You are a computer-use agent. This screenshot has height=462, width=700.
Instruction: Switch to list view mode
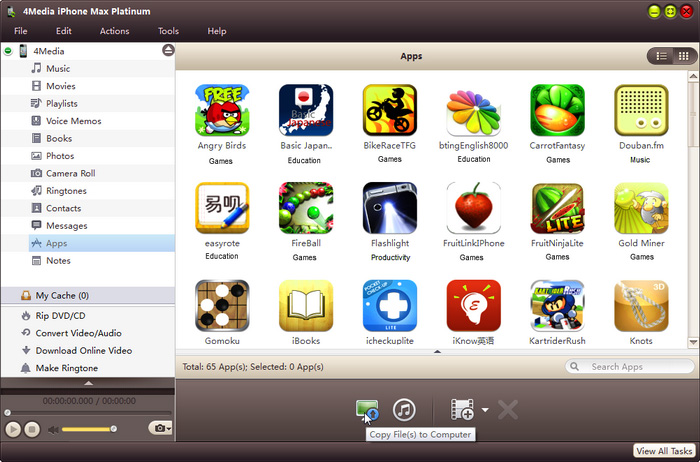[661, 57]
